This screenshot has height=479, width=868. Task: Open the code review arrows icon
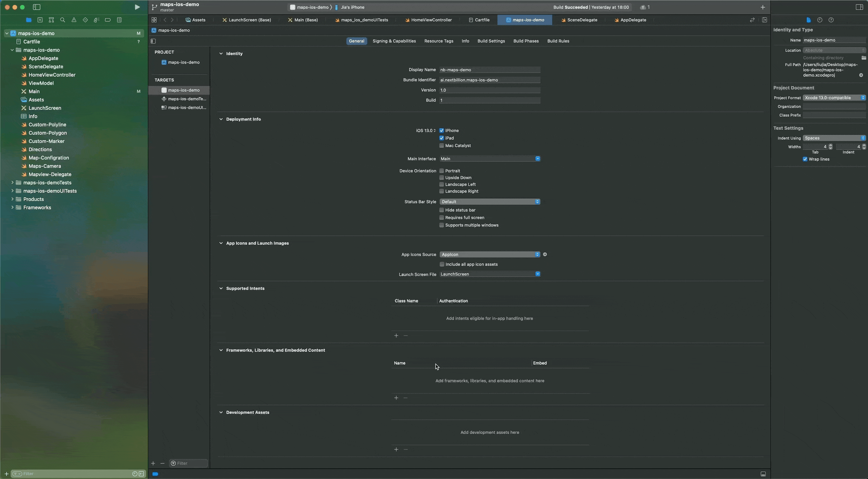752,20
